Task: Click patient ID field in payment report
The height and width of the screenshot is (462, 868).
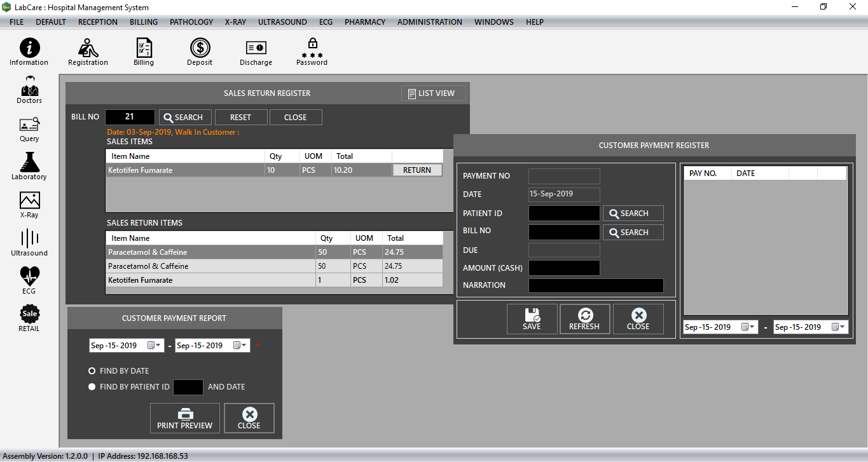Action: coord(188,387)
